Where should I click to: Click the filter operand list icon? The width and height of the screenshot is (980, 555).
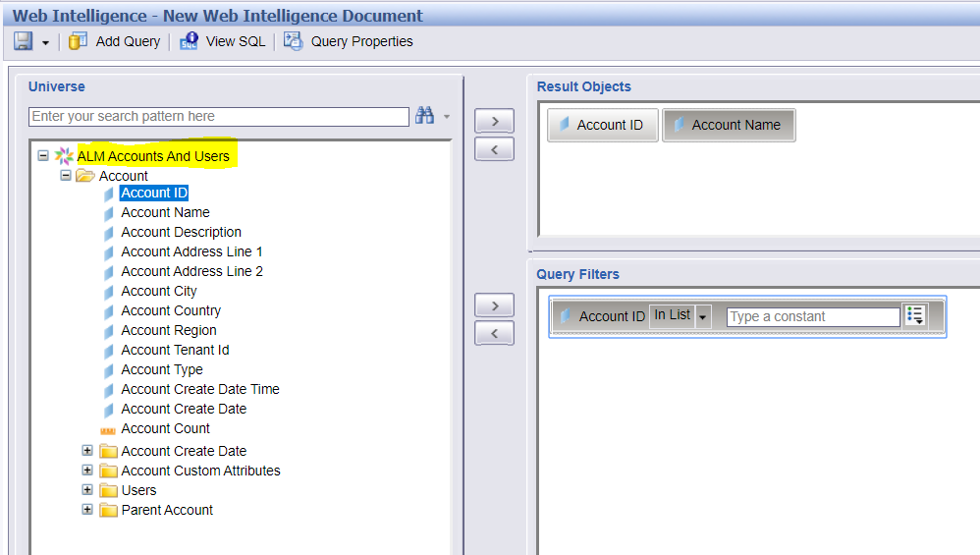[915, 315]
